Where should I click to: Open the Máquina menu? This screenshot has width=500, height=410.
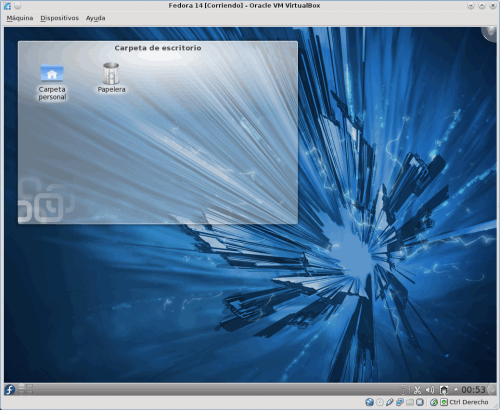[20, 18]
